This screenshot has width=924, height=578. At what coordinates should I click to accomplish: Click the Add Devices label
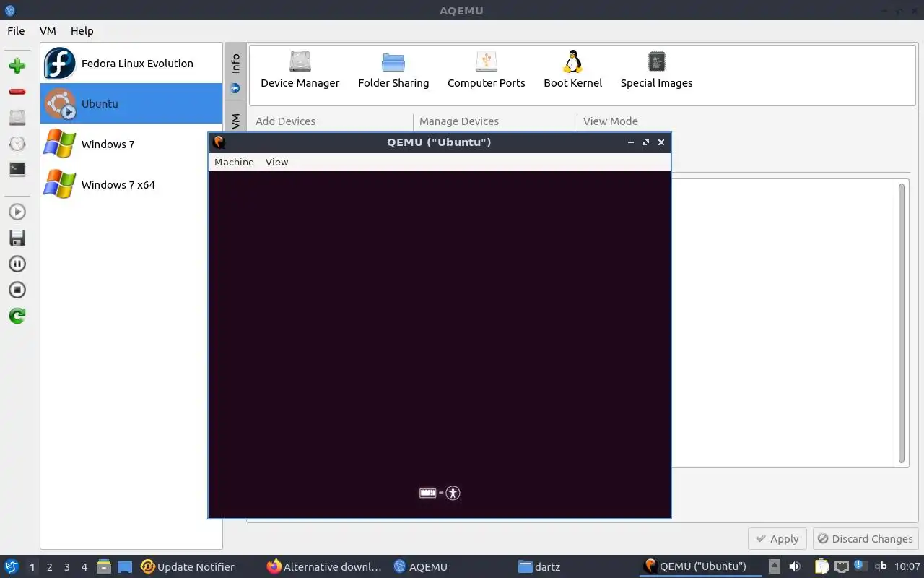tap(285, 121)
